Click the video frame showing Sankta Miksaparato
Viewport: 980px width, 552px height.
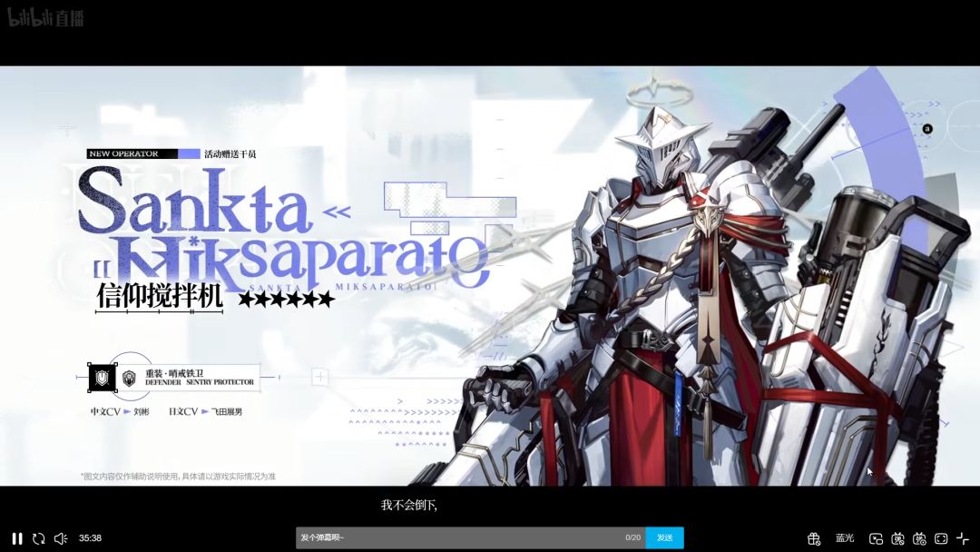490,276
